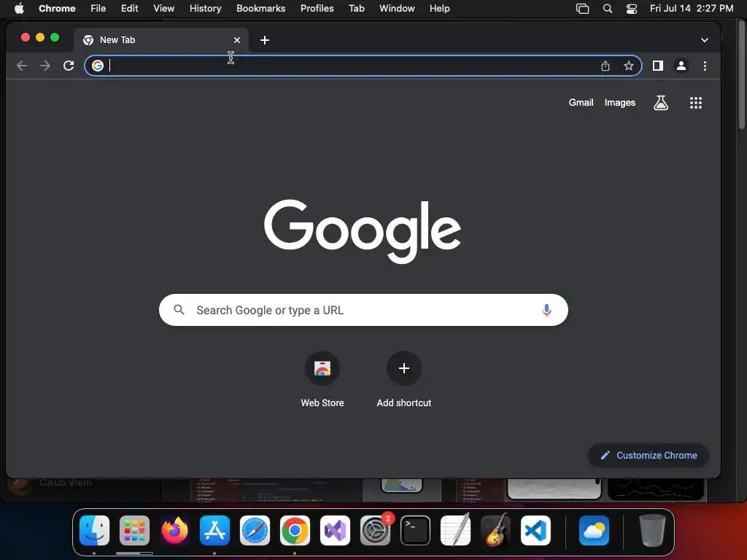
Task: Expand the tab search chevron
Action: (x=705, y=40)
